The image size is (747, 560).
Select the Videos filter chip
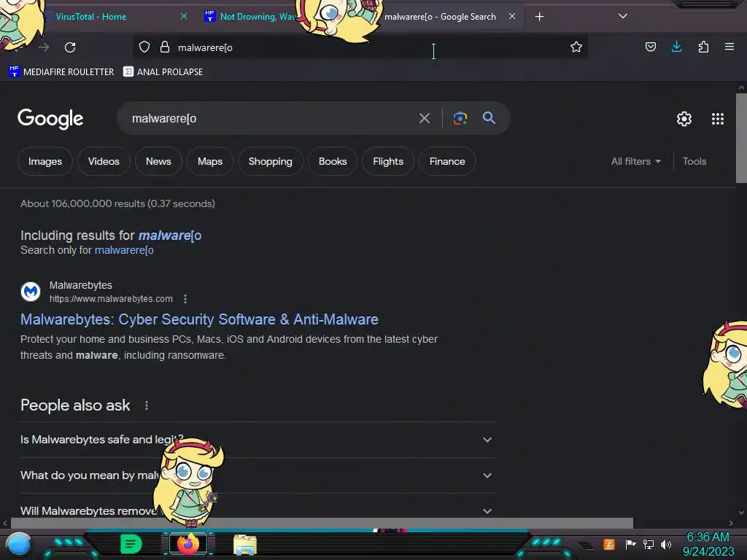tap(104, 161)
